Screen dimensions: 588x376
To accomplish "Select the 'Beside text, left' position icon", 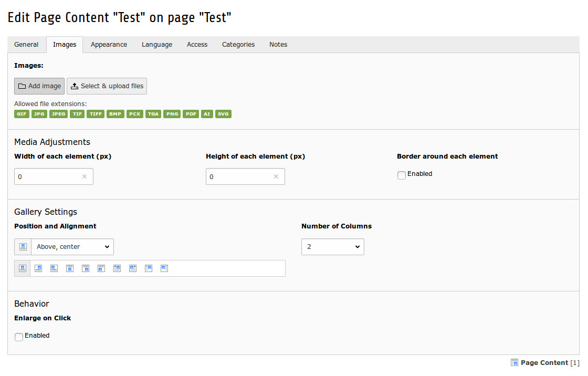I will pos(164,268).
